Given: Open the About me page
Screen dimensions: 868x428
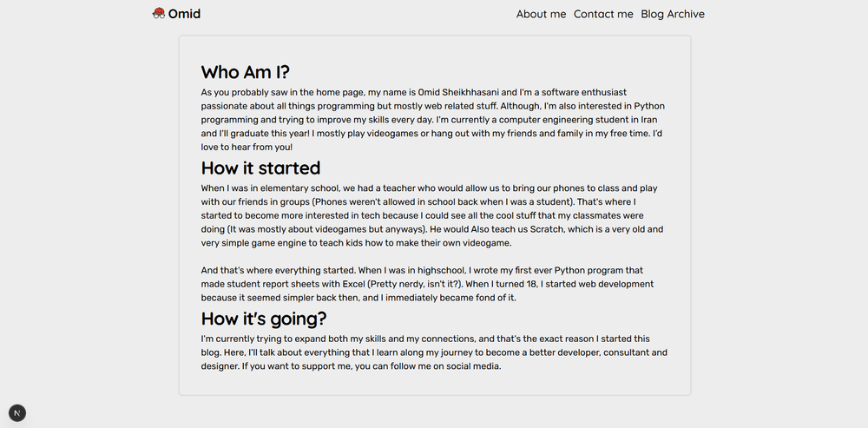Looking at the screenshot, I should [541, 14].
